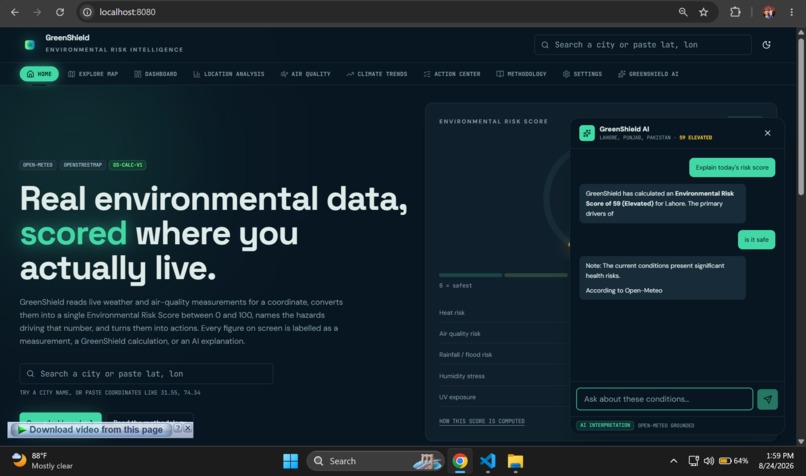
Task: Open the Chrome profile avatar
Action: point(769,12)
